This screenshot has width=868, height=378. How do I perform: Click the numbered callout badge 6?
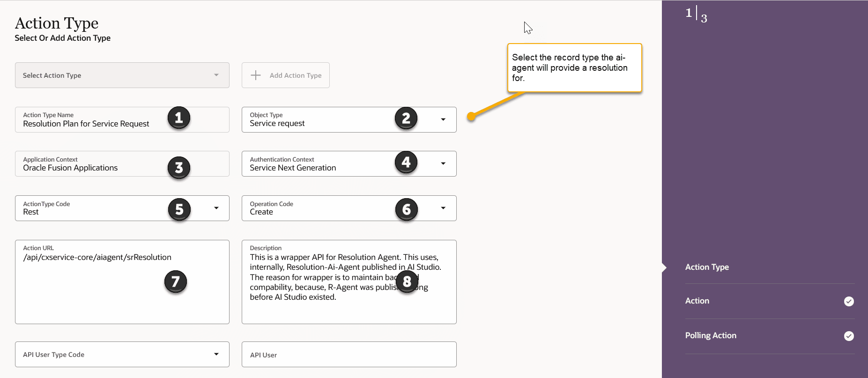tap(407, 209)
